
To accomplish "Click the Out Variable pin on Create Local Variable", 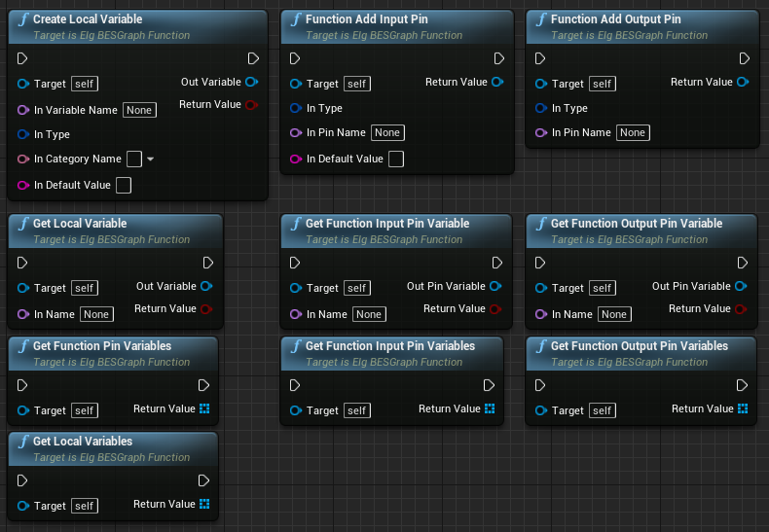I will tap(251, 82).
